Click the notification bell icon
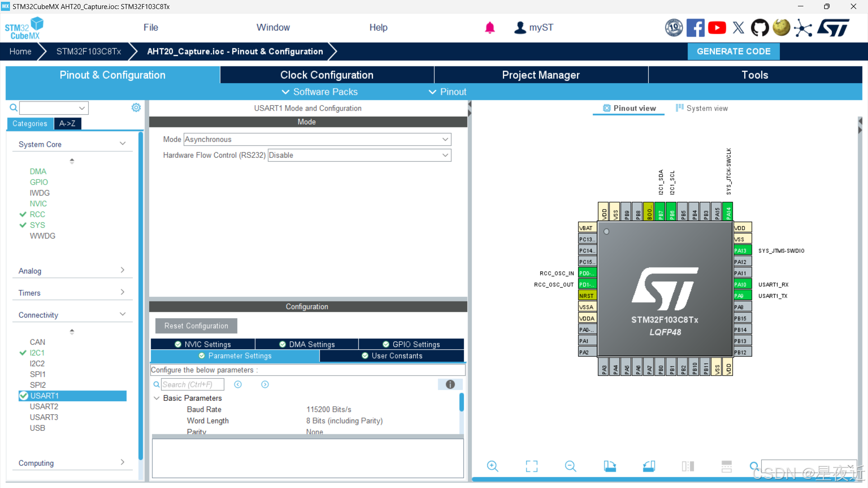 (x=490, y=28)
